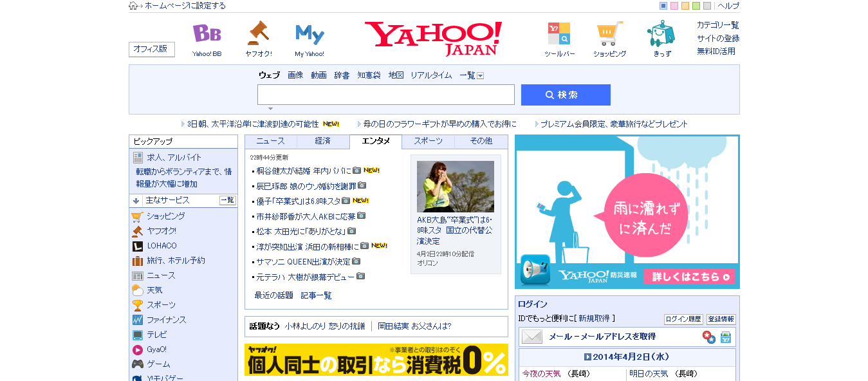Click the document icon beside 求人、アルバイト

138,158
